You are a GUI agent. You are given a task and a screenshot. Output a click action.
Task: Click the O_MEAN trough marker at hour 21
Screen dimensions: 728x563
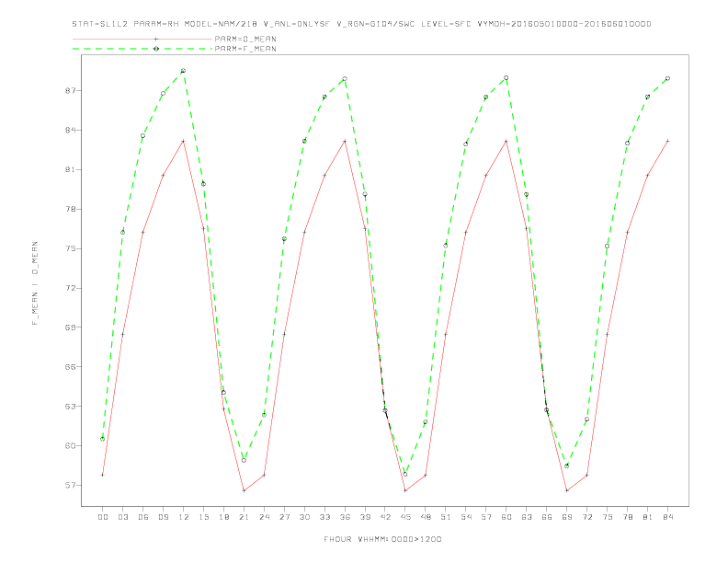click(244, 490)
